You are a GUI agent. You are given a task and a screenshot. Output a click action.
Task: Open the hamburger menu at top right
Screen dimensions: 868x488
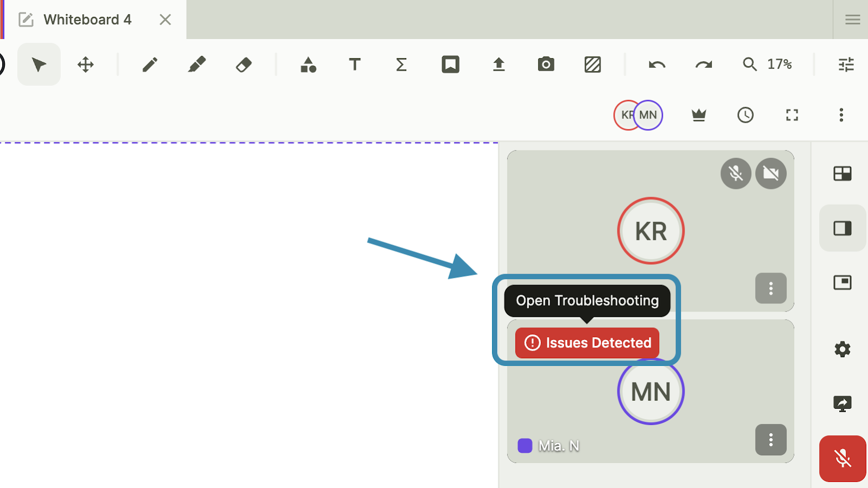click(x=852, y=20)
